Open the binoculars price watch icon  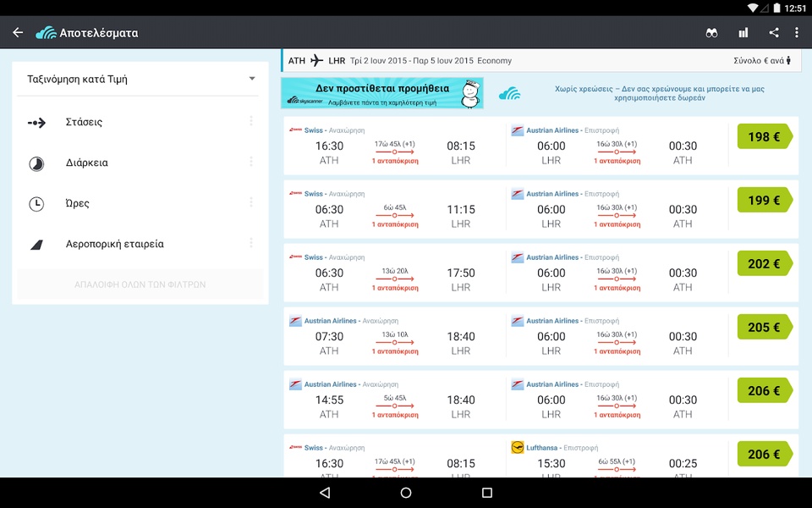(x=711, y=33)
